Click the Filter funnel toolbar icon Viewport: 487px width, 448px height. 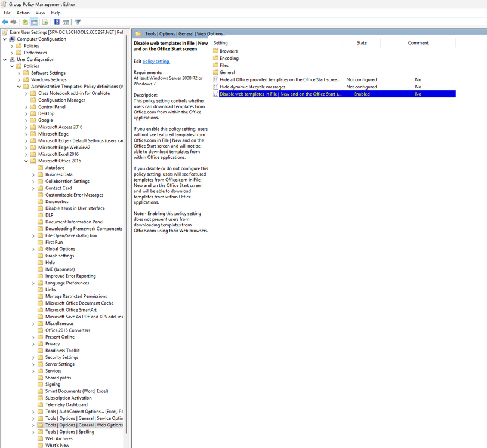pyautogui.click(x=78, y=22)
